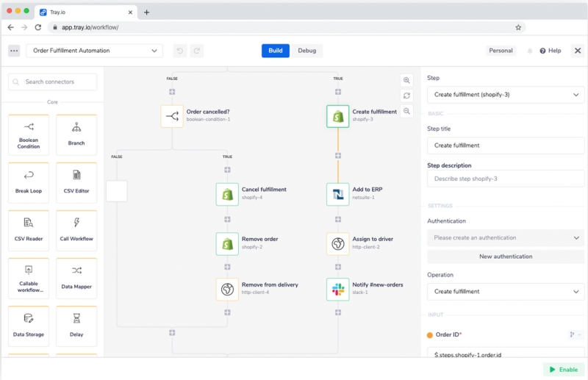Screen dimensions: 588x380
Task: Open notifications bell
Action: click(x=530, y=51)
